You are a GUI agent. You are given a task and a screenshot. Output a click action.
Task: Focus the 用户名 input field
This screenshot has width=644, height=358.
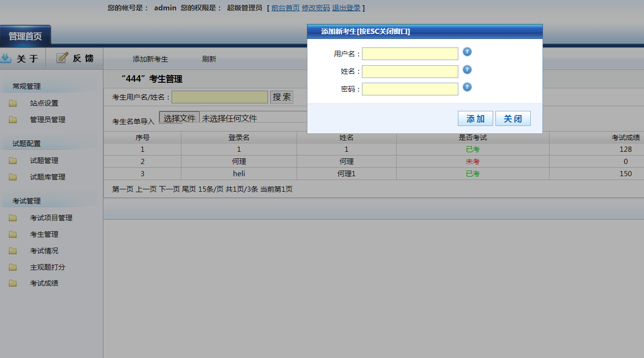[x=410, y=54]
